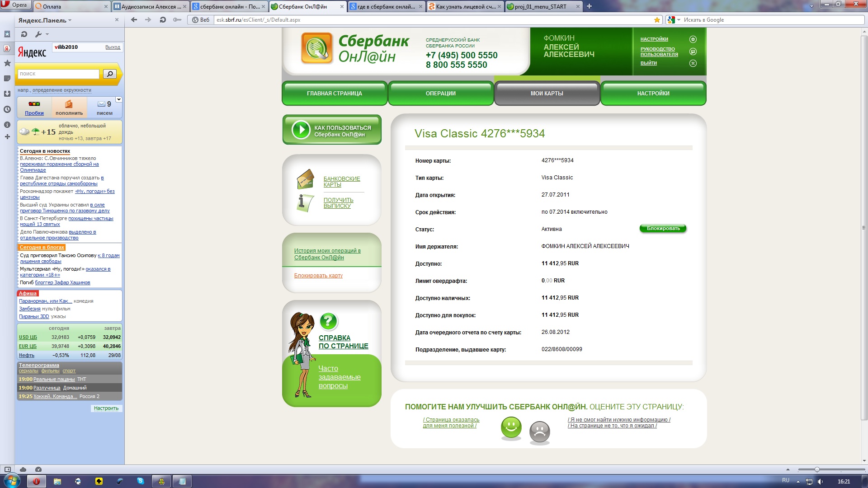This screenshot has height=488, width=868.
Task: Open the Notes panel icon in the sidebar
Action: 7,79
